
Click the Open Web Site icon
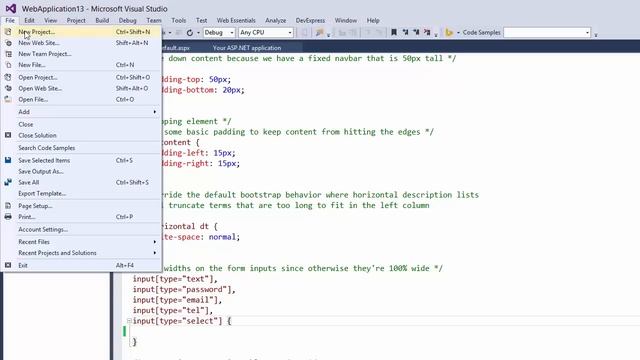coord(8,88)
